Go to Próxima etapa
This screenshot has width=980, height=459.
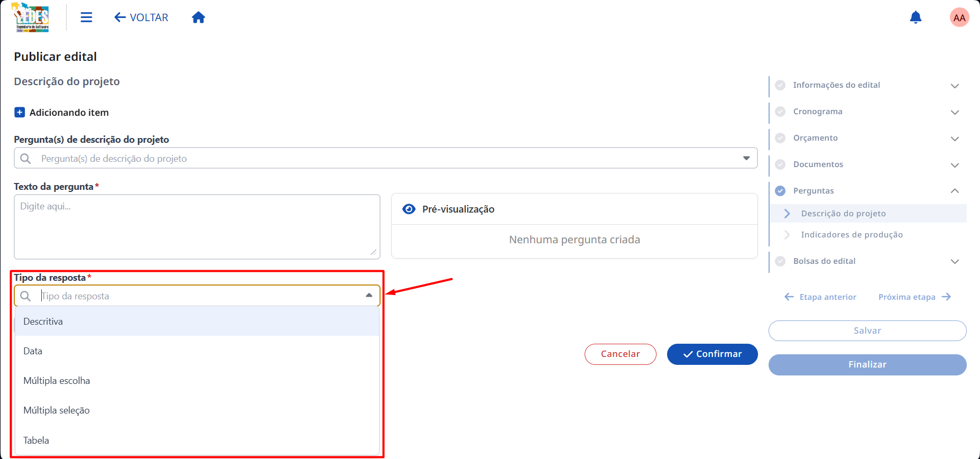[x=915, y=297]
